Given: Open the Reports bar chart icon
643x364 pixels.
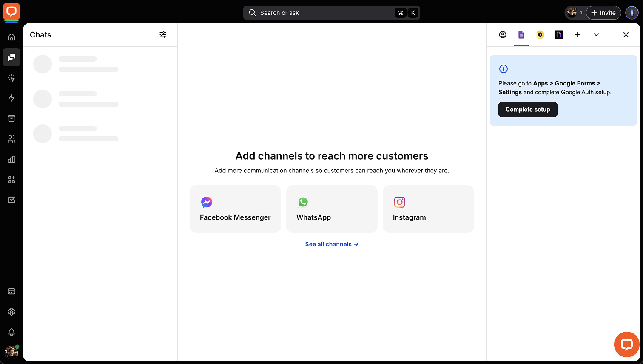Looking at the screenshot, I should 11,159.
